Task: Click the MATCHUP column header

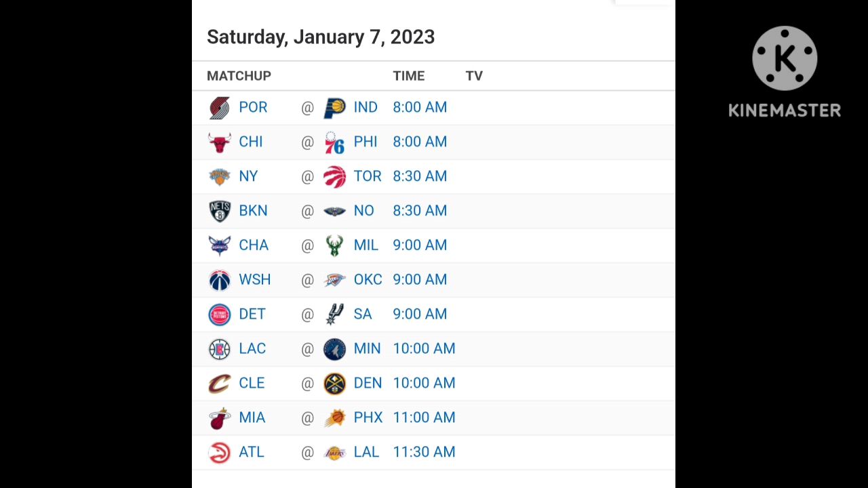Action: pos(239,76)
